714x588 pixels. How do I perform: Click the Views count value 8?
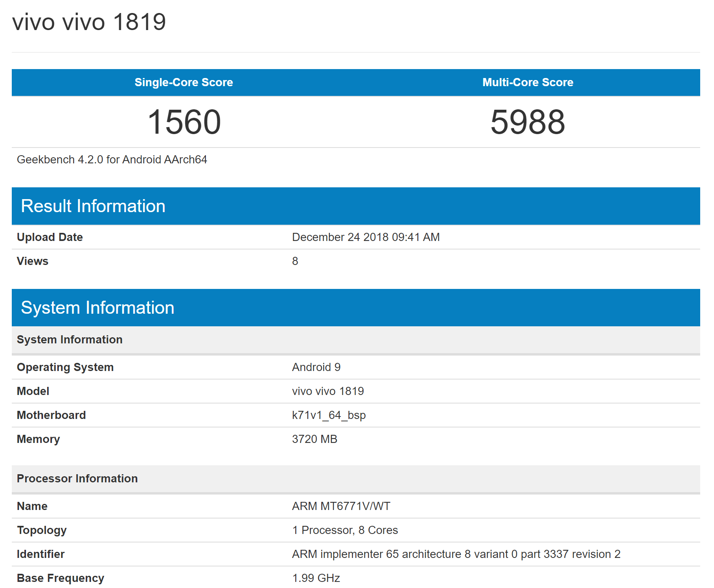pyautogui.click(x=295, y=261)
